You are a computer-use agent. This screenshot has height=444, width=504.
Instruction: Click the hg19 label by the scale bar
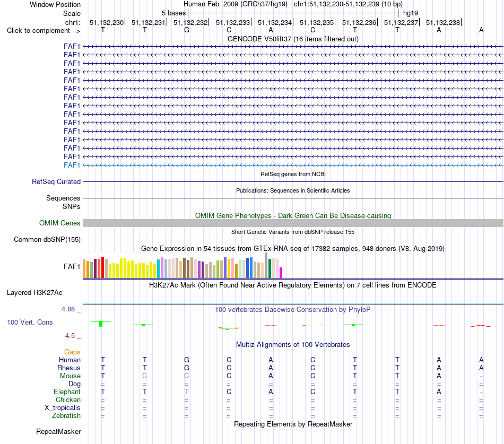pos(411,13)
